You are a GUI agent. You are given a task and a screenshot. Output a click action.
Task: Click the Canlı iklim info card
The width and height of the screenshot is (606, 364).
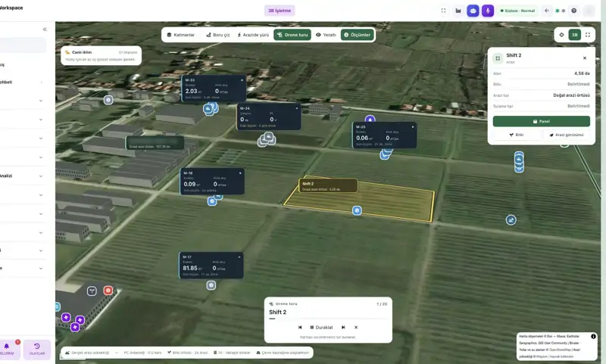[x=101, y=55]
